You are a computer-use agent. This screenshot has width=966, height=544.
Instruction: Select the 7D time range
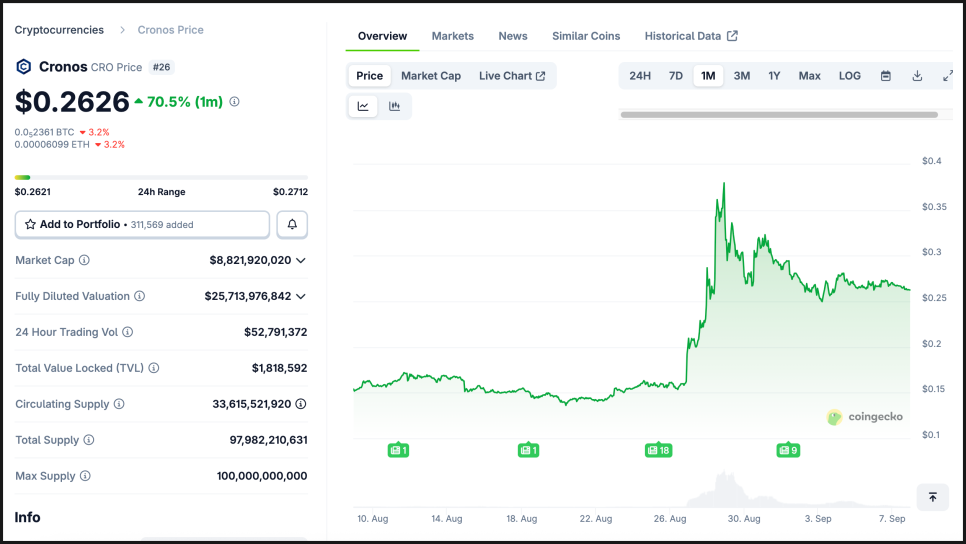pos(675,76)
